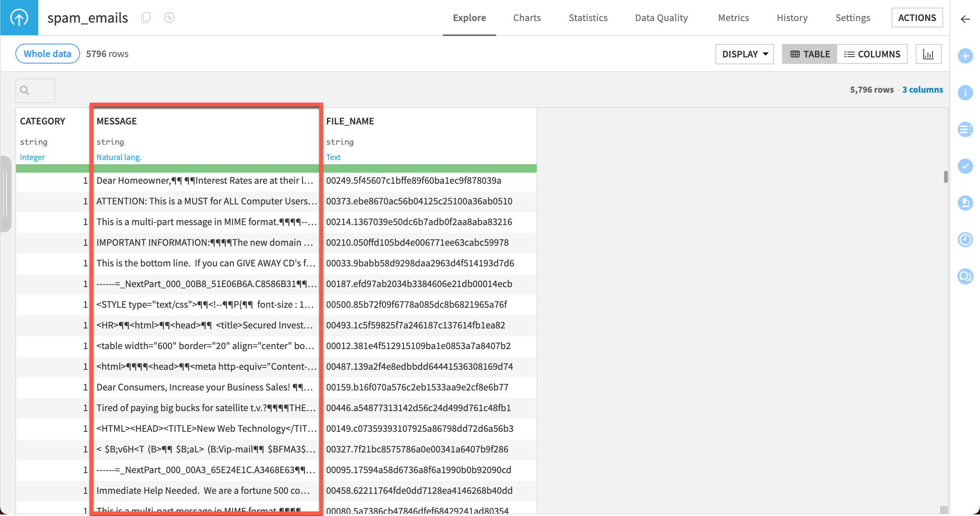Click the 3 columns link
The height and width of the screenshot is (516, 980).
(x=922, y=90)
